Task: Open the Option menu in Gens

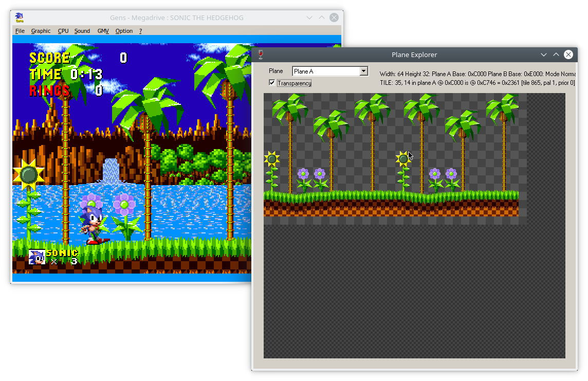Action: (124, 31)
